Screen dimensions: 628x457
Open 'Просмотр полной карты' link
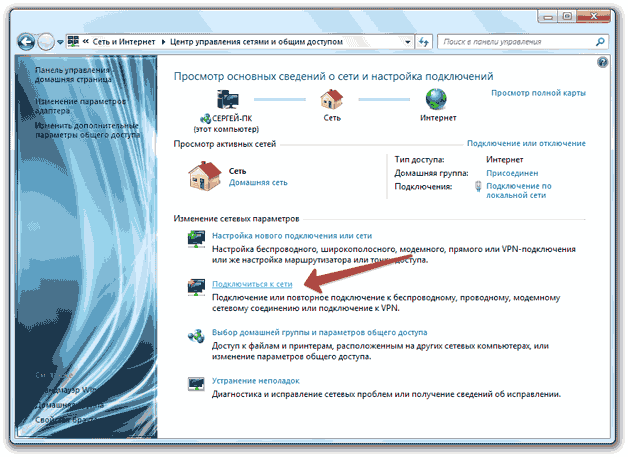[538, 93]
